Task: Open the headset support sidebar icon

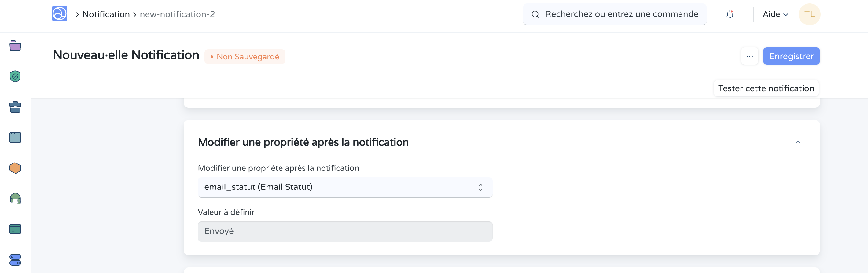Action: coord(15,198)
